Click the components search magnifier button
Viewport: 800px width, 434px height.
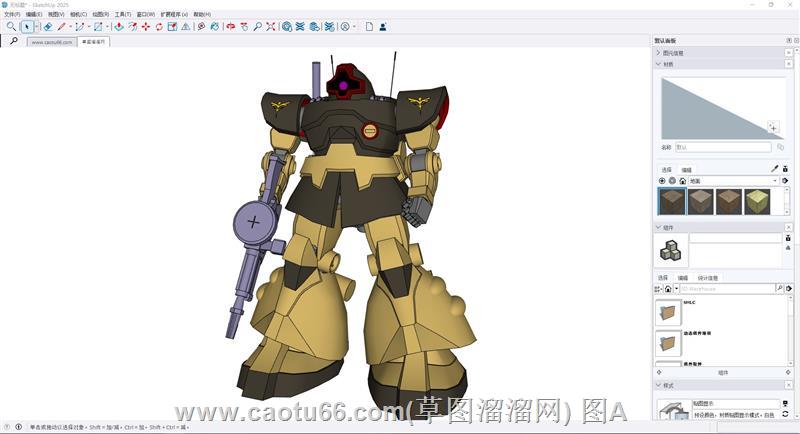tap(780, 289)
